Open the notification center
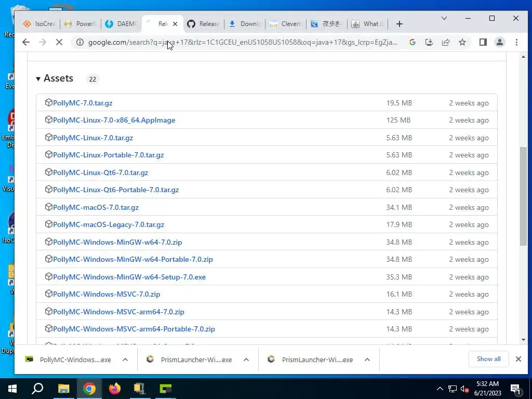 click(516, 389)
